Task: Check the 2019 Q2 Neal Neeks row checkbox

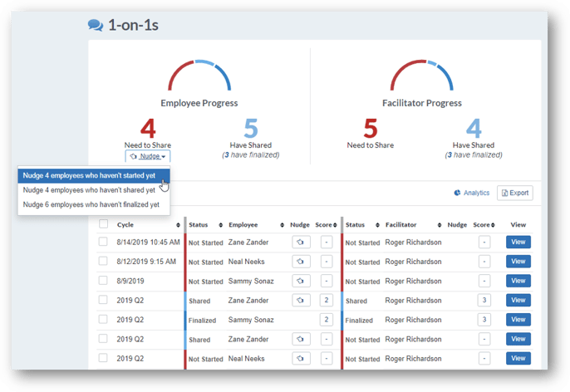Action: click(103, 358)
